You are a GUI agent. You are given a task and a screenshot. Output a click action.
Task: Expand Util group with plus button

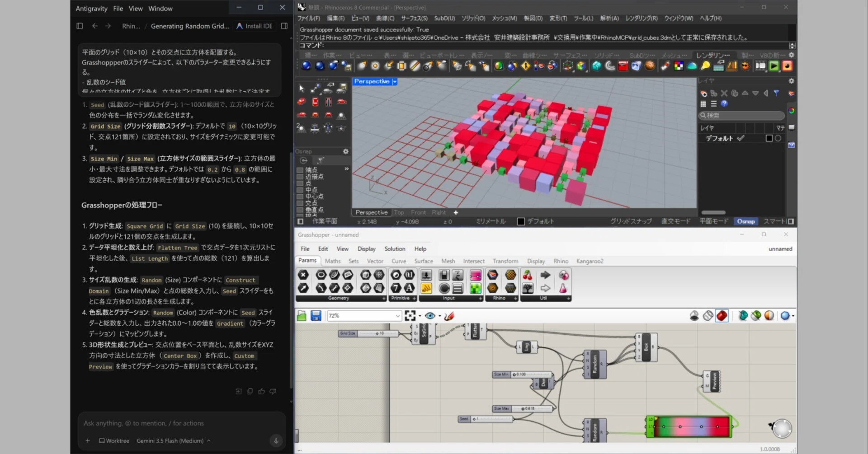click(569, 299)
